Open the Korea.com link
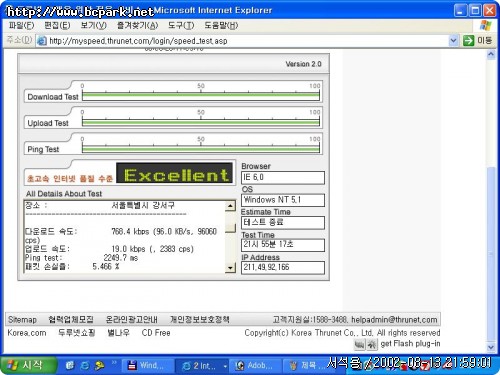Image resolution: width=500 pixels, height=375 pixels. point(27,333)
